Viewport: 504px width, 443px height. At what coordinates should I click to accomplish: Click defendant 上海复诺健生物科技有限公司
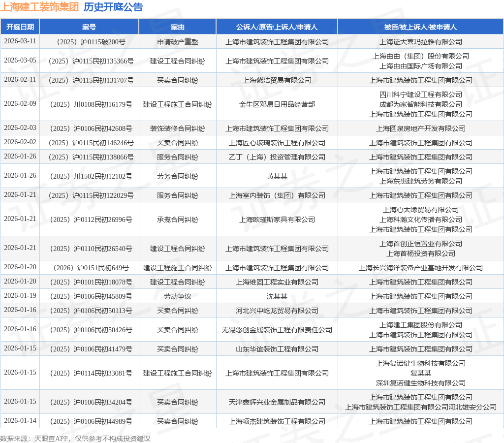[421, 364]
